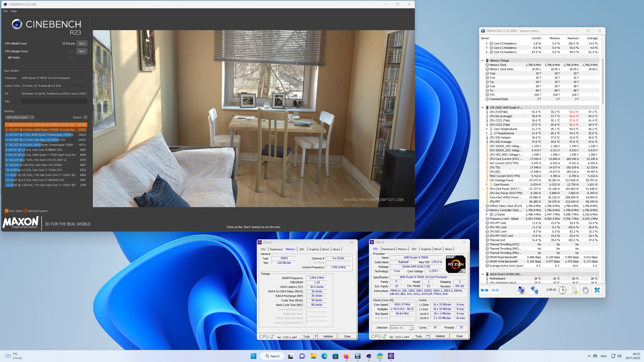Click CPU (Tctl/Tdie) thermometer icon
Viewport: 644px width, 362px height.
pos(487,112)
